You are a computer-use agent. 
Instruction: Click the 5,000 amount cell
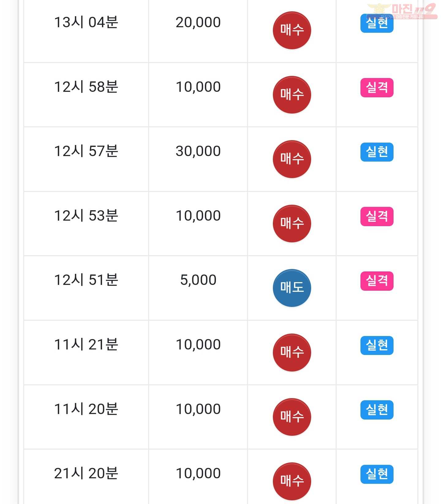click(198, 288)
